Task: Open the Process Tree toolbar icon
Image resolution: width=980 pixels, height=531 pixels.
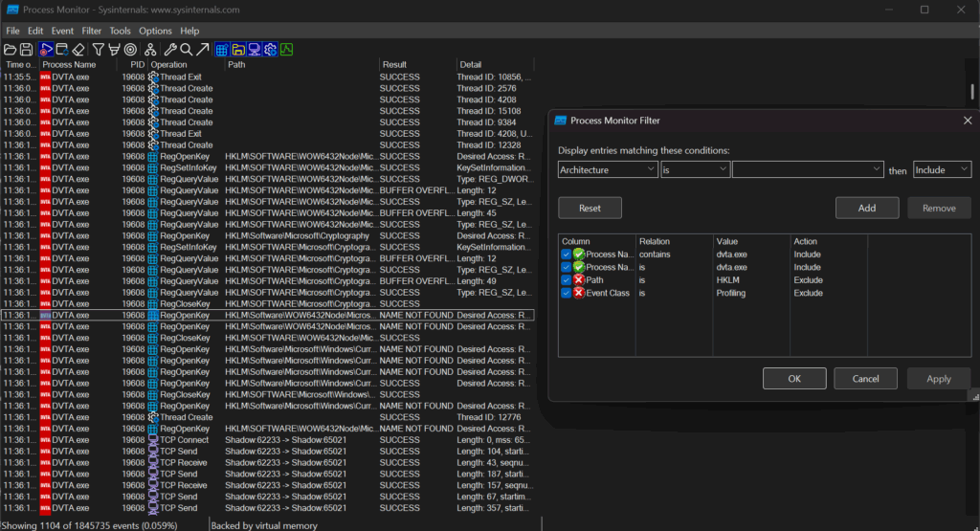Action: tap(148, 49)
